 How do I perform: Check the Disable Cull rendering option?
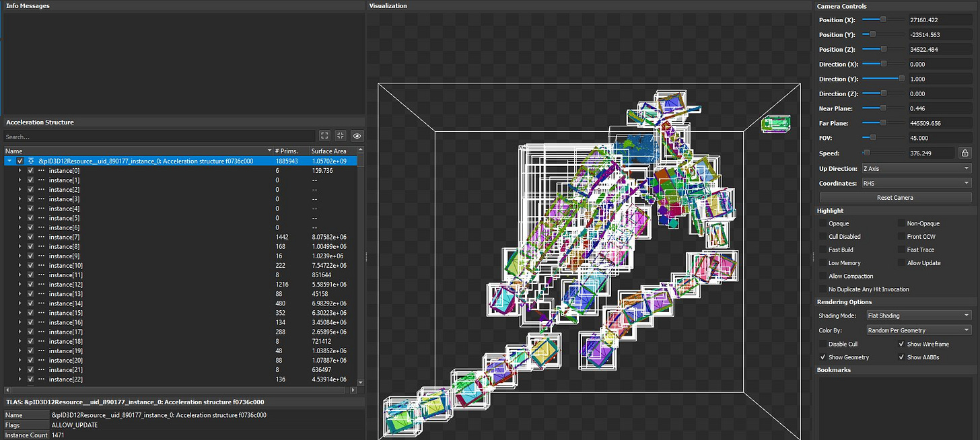tap(823, 344)
